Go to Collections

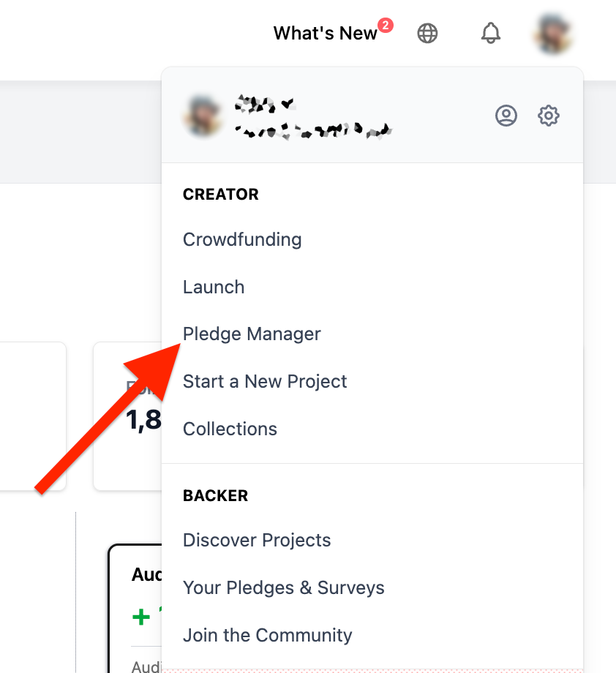(x=230, y=429)
